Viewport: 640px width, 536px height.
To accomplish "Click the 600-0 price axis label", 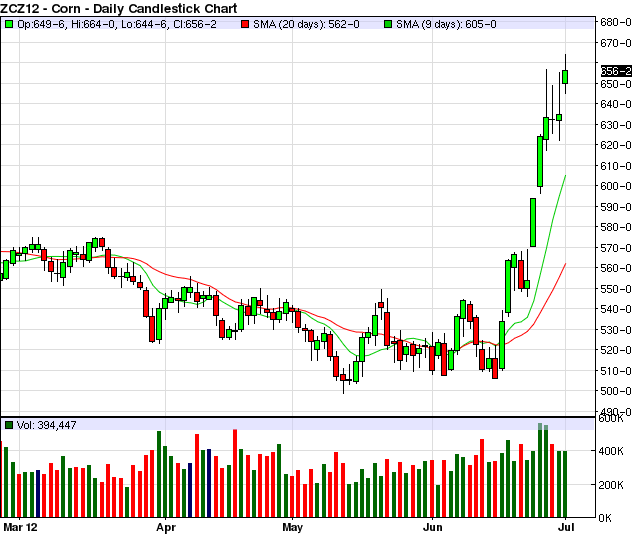I will click(x=616, y=186).
